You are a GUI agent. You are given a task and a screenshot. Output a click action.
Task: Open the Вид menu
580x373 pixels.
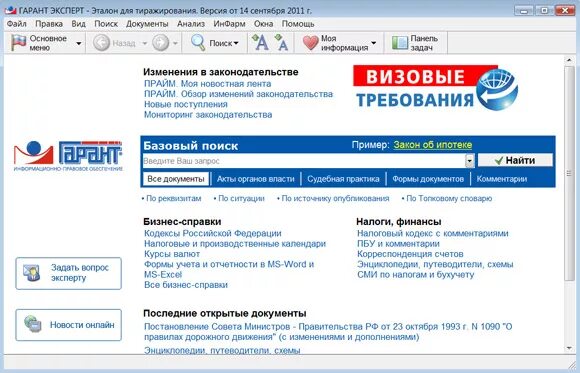(x=78, y=24)
